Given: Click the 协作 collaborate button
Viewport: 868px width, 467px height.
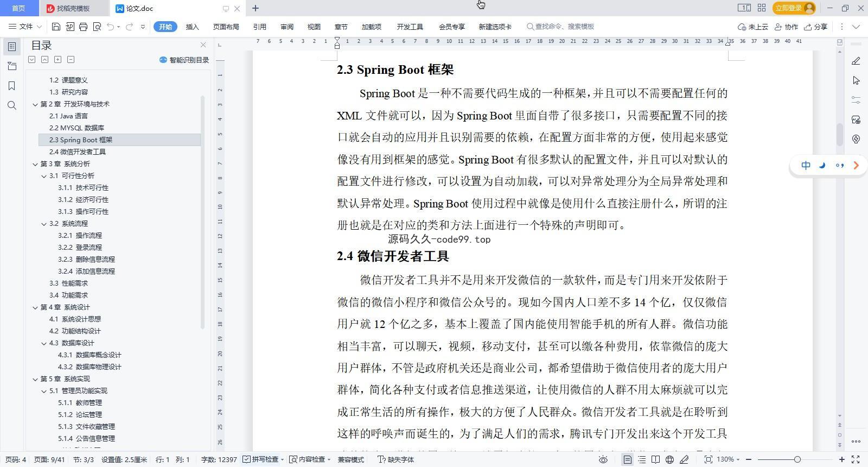Looking at the screenshot, I should [x=787, y=27].
